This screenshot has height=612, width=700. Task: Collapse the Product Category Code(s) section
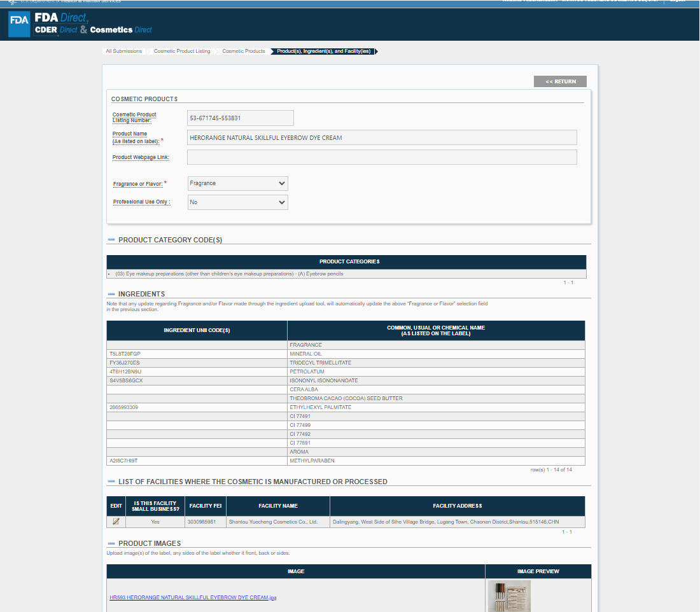(x=111, y=240)
